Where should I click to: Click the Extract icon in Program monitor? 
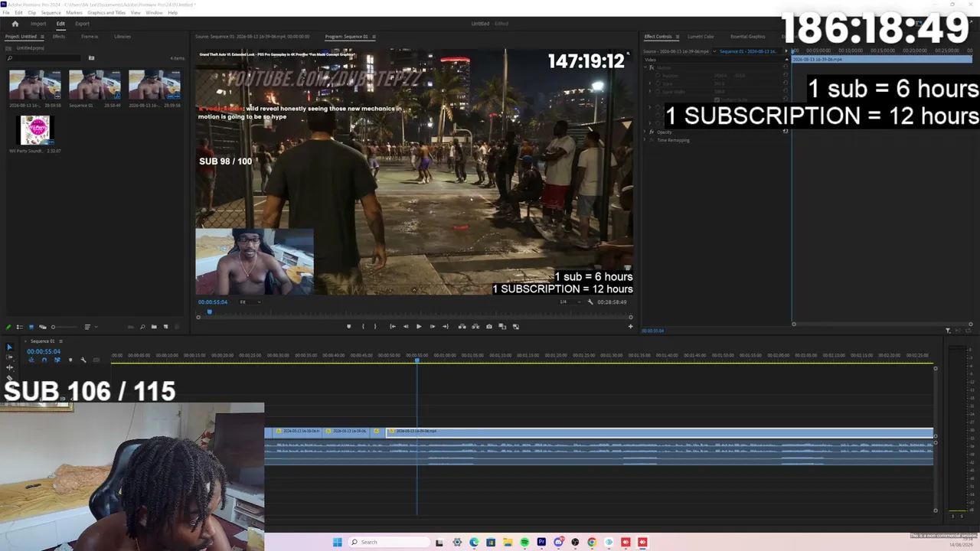475,327
